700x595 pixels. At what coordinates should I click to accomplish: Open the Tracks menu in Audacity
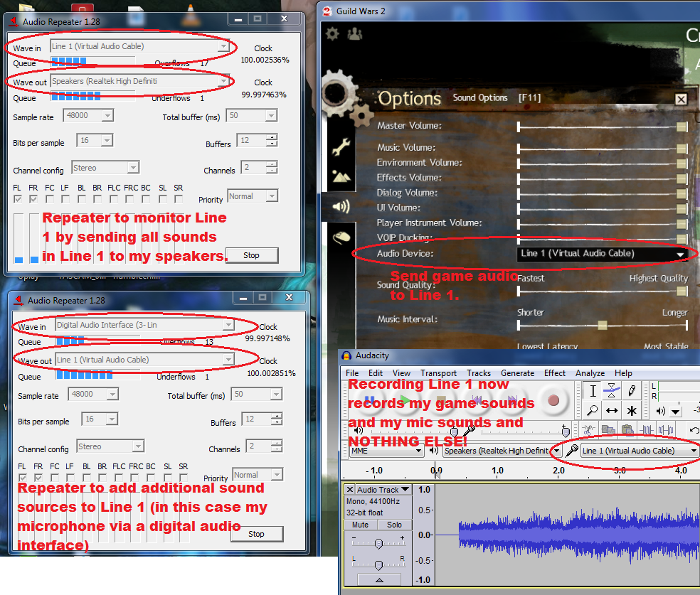[479, 373]
